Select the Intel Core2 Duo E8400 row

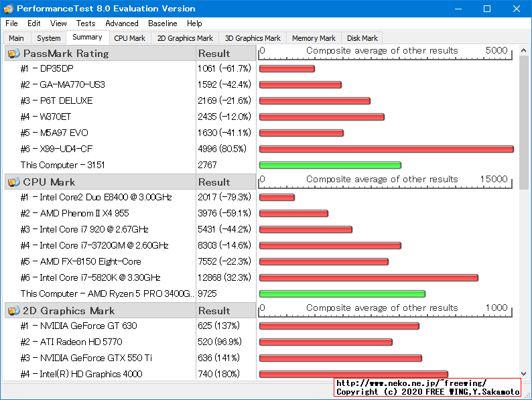(101, 197)
